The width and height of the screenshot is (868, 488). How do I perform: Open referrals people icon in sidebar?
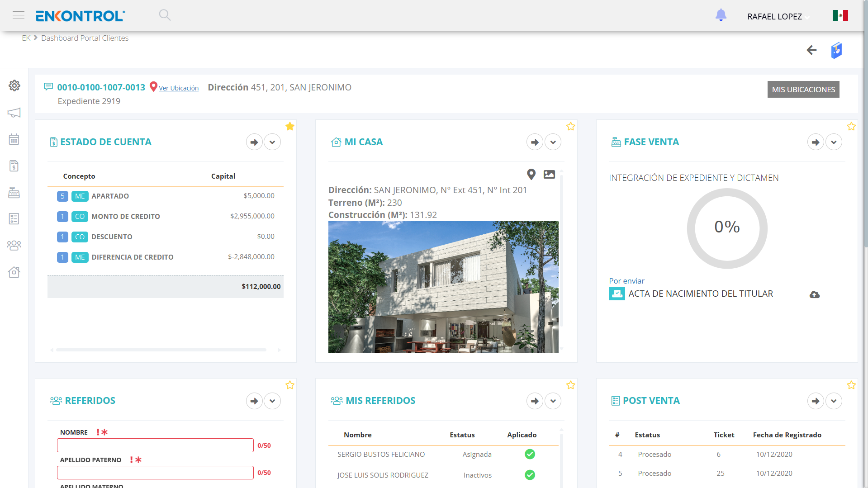click(14, 246)
